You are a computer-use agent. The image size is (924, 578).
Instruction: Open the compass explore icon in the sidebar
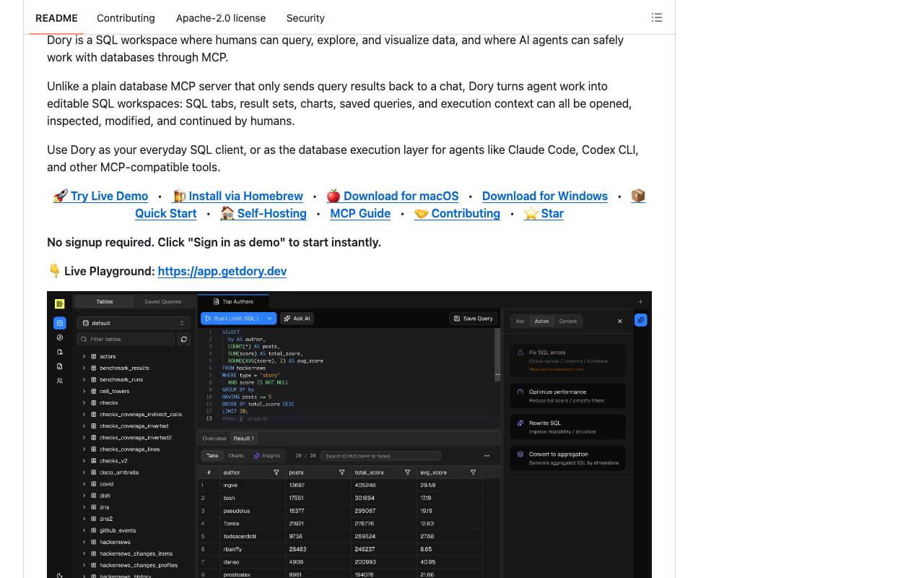[60, 337]
